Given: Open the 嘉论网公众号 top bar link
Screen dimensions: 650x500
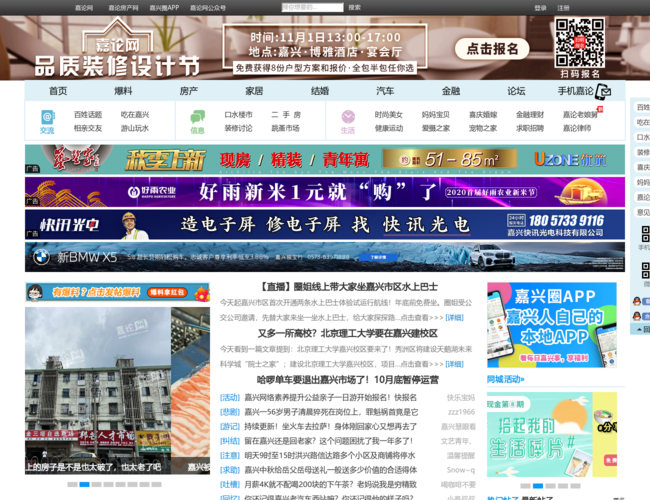Looking at the screenshot, I should pyautogui.click(x=208, y=8).
